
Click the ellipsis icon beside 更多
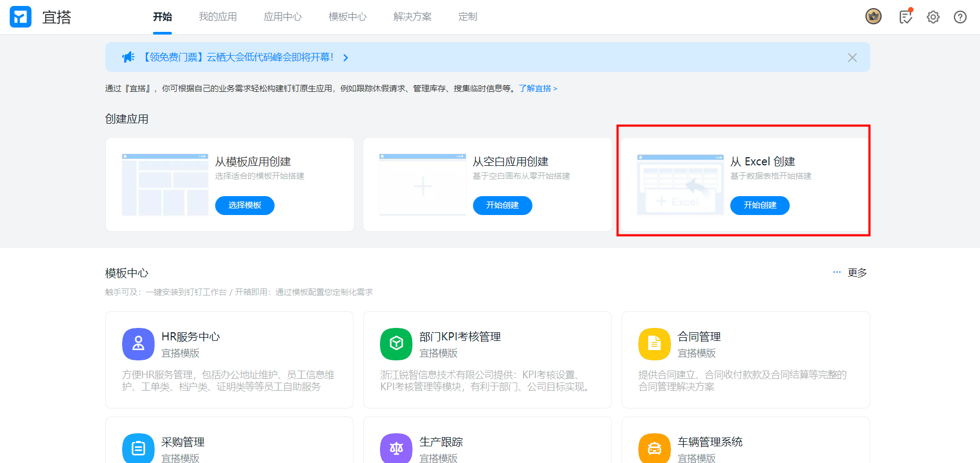(x=837, y=272)
